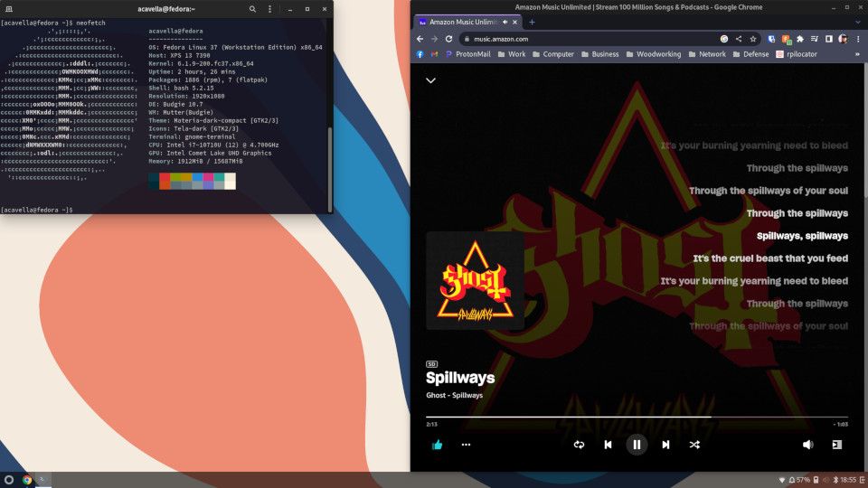
Task: View site information lock icon
Action: click(x=467, y=39)
